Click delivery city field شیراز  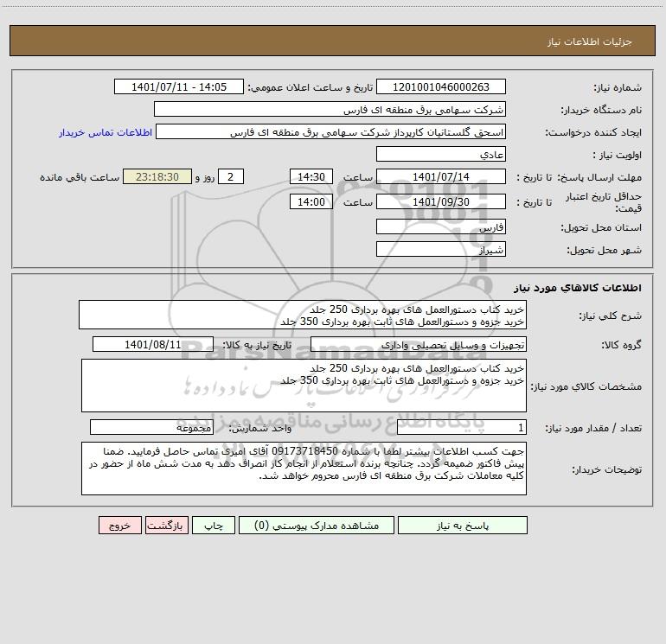pyautogui.click(x=441, y=249)
